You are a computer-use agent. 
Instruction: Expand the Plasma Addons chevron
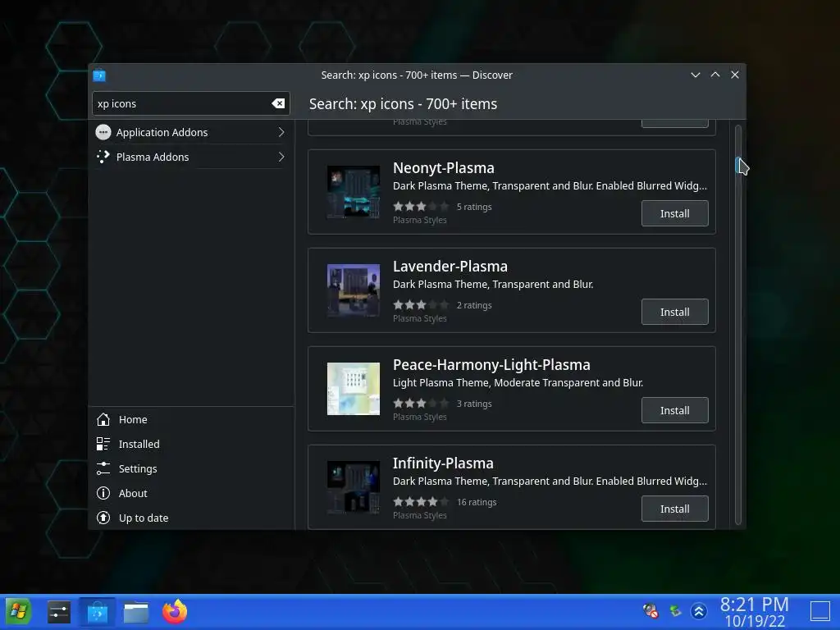(281, 157)
